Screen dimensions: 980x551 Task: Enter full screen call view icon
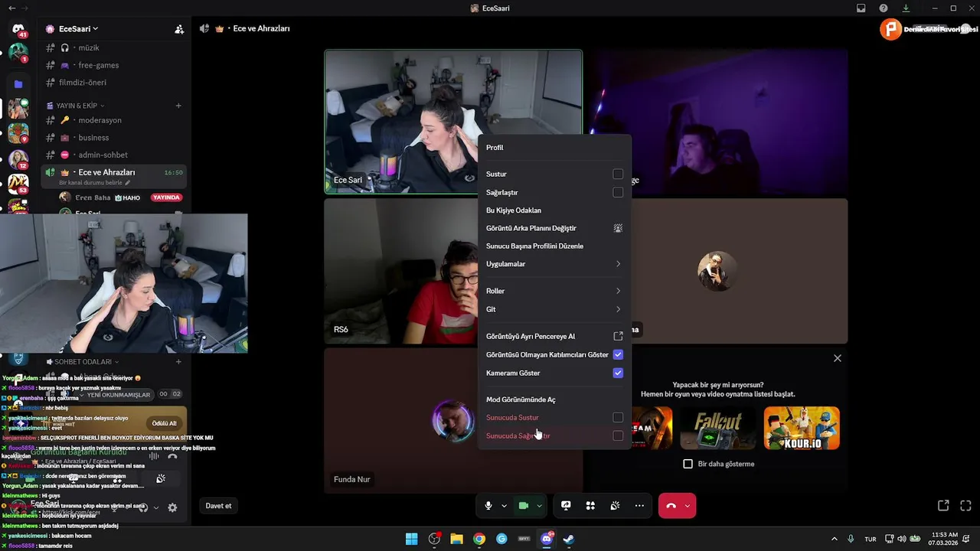pyautogui.click(x=965, y=506)
